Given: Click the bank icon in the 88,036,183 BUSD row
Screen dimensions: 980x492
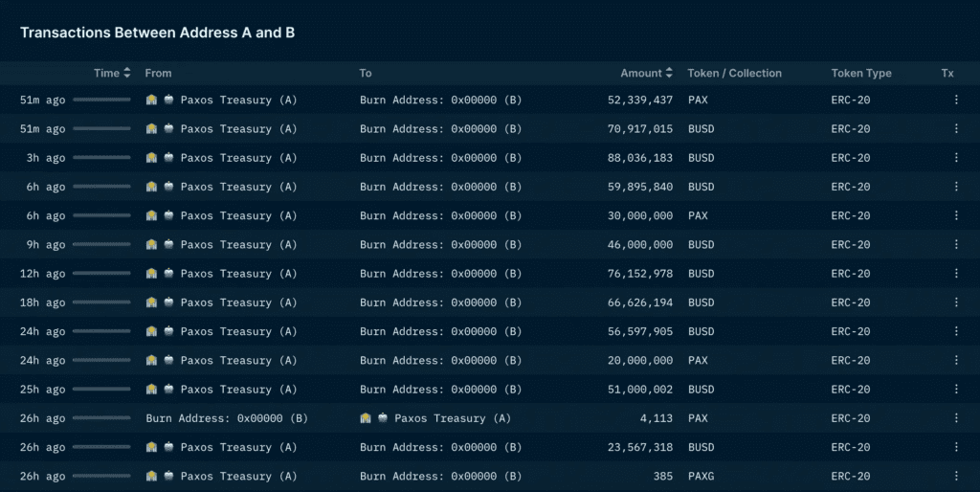Looking at the screenshot, I should 151,158.
